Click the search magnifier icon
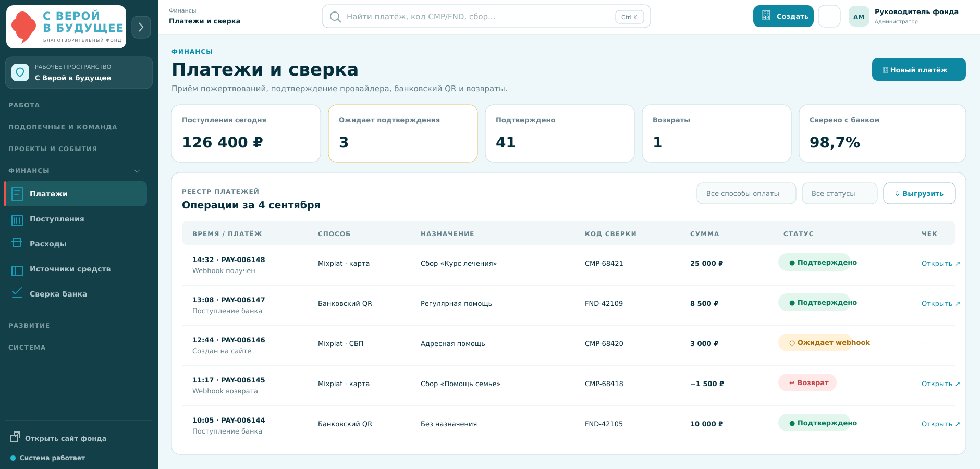Viewport: 980px width, 469px height. [335, 17]
